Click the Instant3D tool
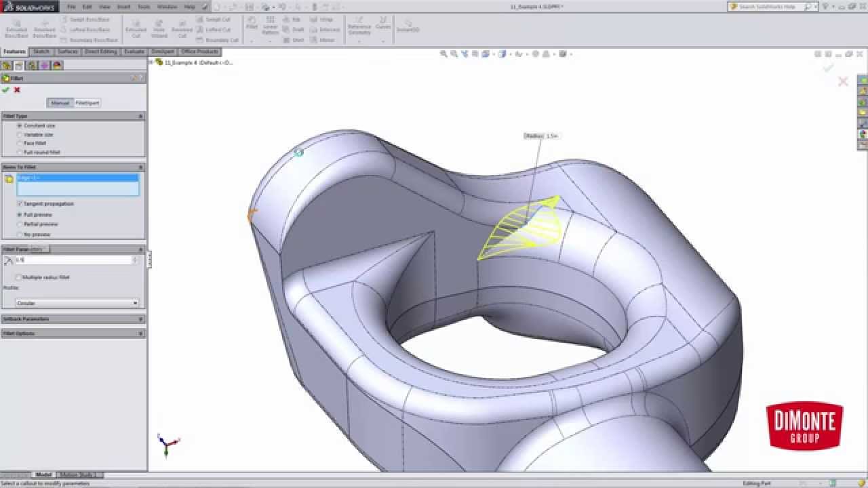 tap(408, 26)
